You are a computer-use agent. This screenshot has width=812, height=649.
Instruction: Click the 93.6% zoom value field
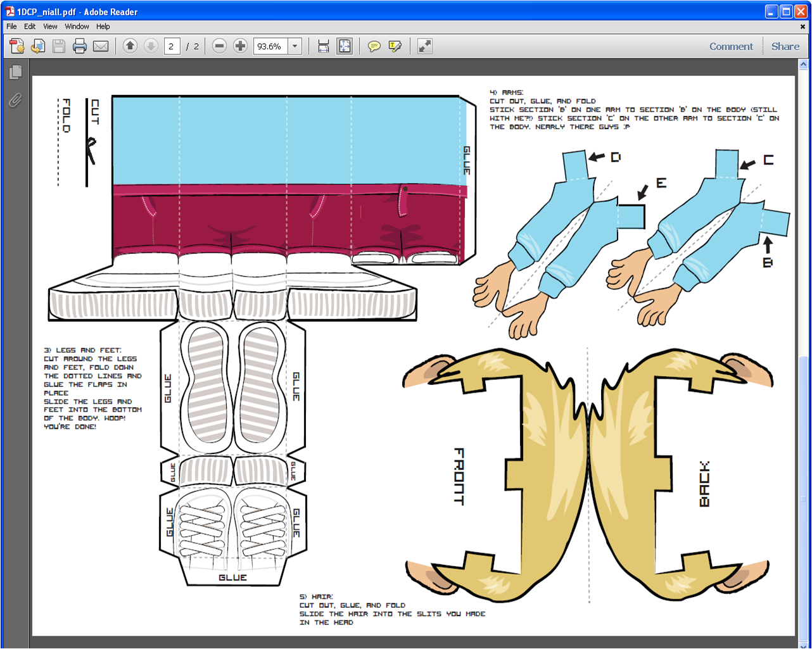270,46
